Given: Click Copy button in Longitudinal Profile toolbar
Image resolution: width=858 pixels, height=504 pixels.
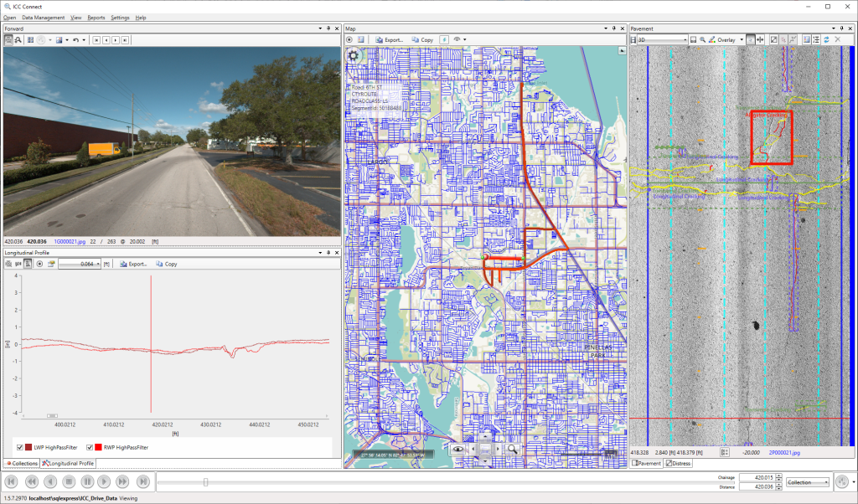Looking at the screenshot, I should coord(166,264).
